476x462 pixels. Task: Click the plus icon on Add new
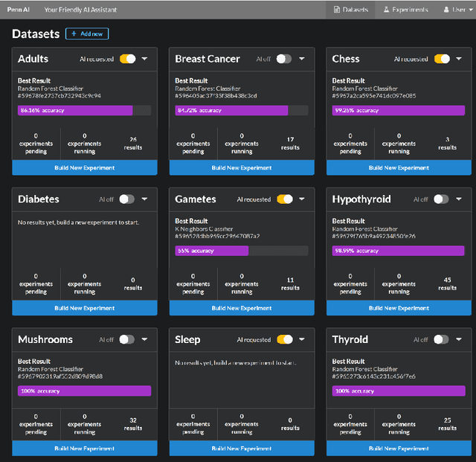pos(74,34)
